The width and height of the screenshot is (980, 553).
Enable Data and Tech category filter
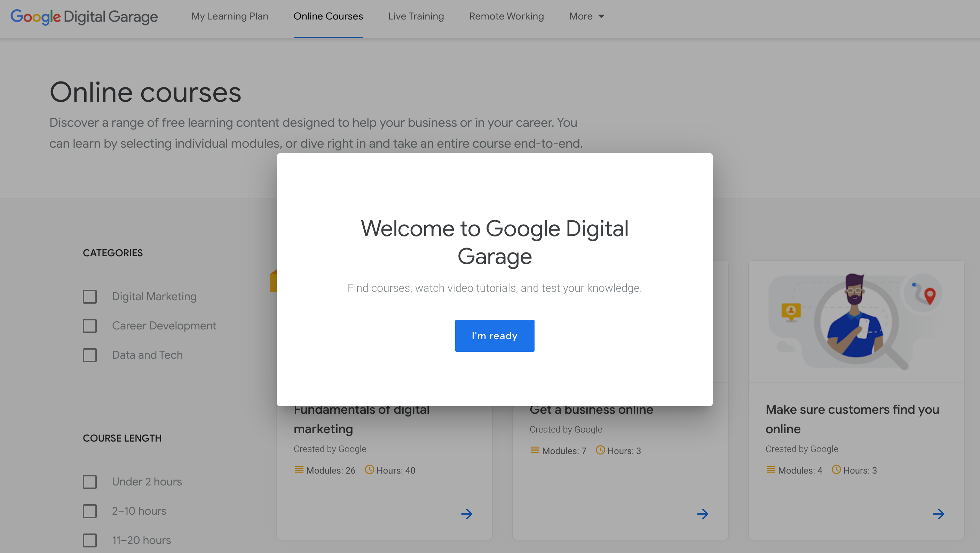[x=89, y=354]
